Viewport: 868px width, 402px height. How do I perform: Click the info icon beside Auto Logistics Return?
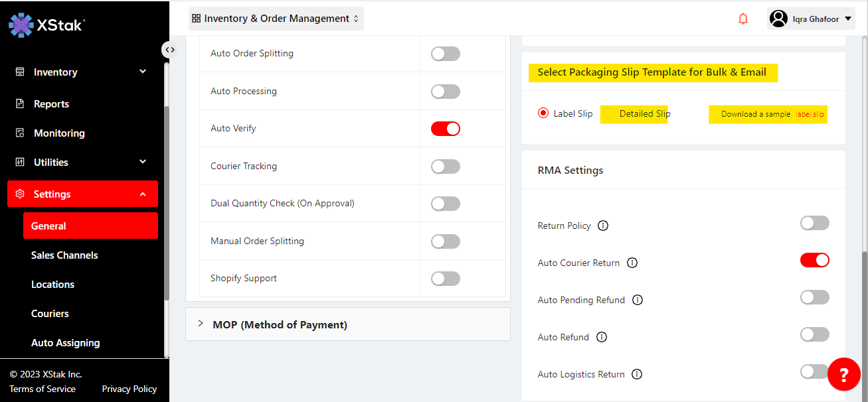pos(637,374)
